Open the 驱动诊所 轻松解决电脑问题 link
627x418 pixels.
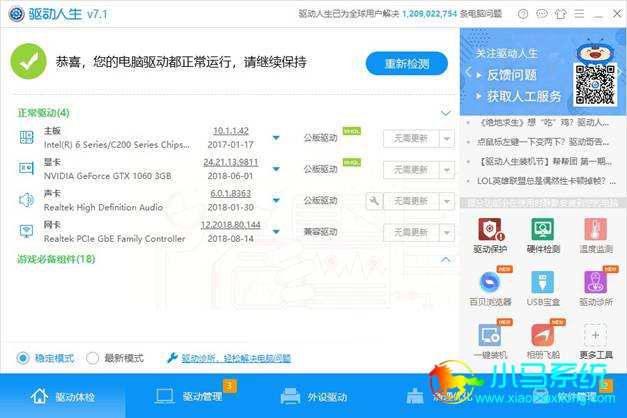[x=236, y=358]
